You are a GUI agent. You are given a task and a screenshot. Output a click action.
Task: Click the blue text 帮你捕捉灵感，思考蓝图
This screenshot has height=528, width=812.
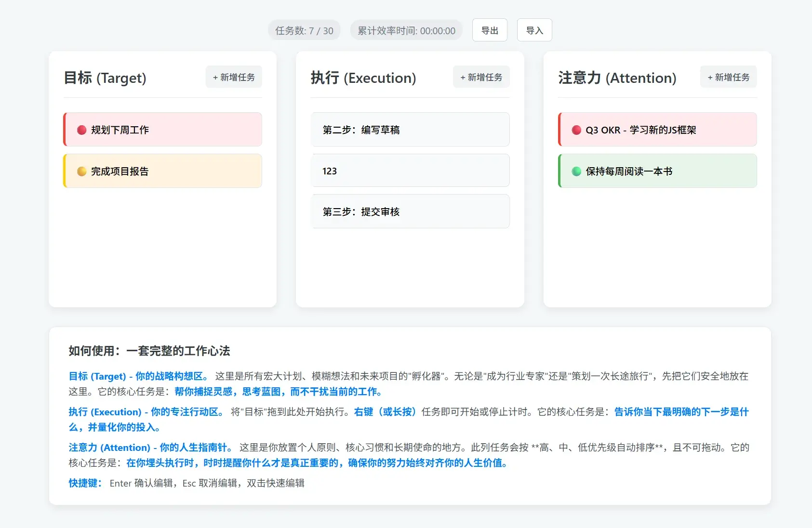[x=227, y=392]
